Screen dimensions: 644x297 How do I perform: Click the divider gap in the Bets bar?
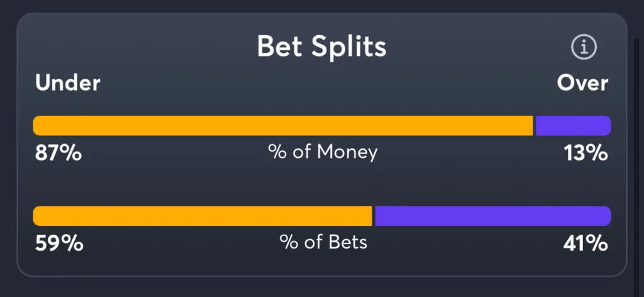click(x=374, y=216)
